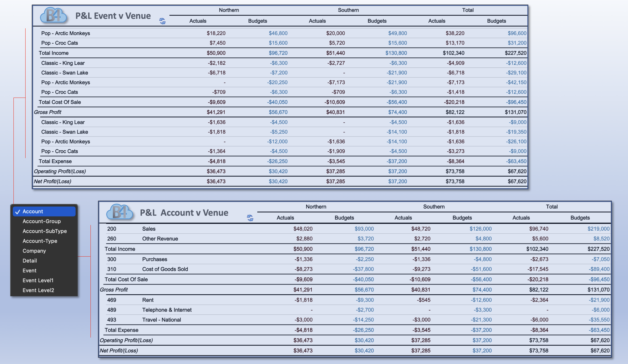Click Northern Actuals $18,220 for Pop - Arctic Monkeys
The height and width of the screenshot is (364, 628).
[216, 33]
